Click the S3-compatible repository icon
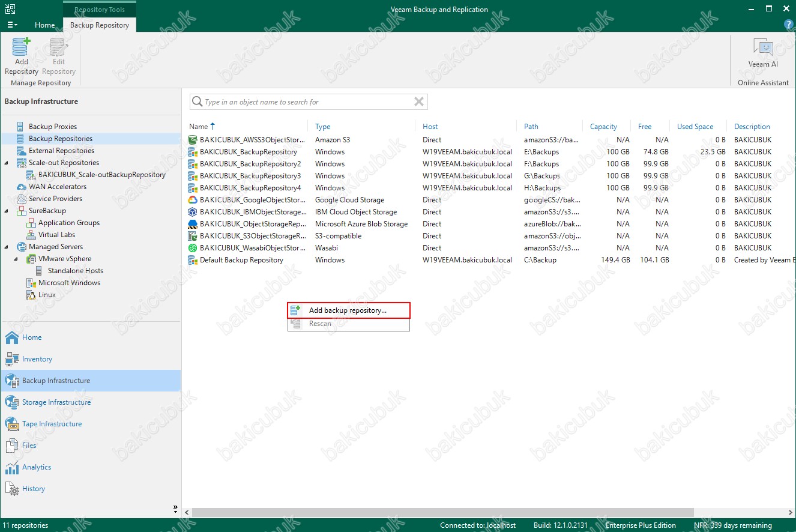Image resolution: width=796 pixels, height=532 pixels. pyautogui.click(x=193, y=236)
